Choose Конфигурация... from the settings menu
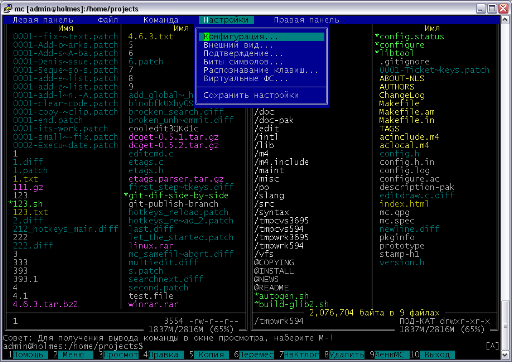This screenshot has width=512, height=362. [262, 37]
